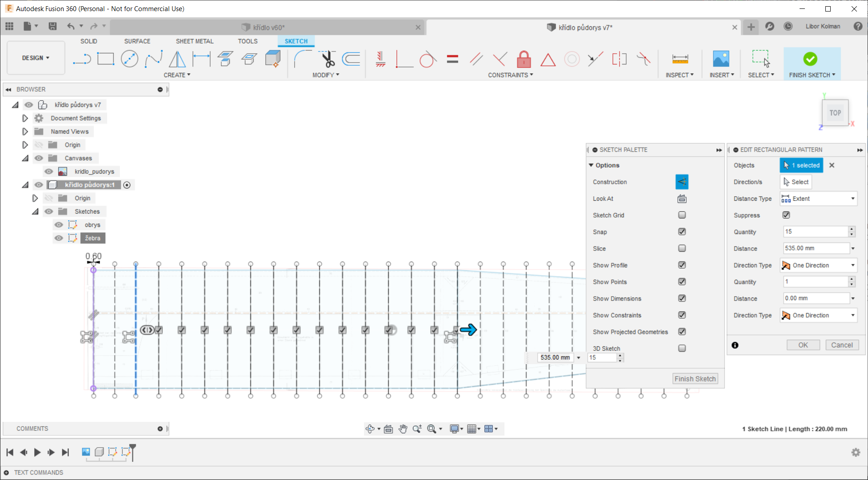Enable the Sketch Grid checkbox
The width and height of the screenshot is (868, 480).
pyautogui.click(x=682, y=215)
